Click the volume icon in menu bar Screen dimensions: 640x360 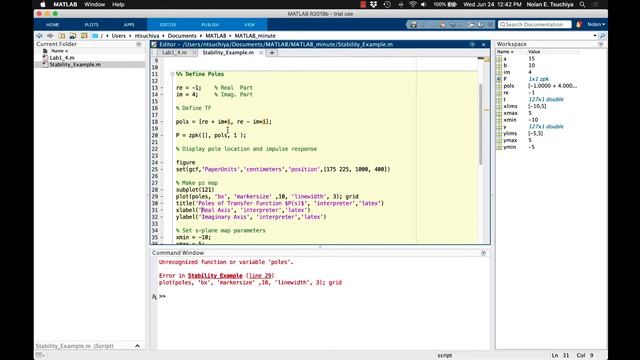424,4
